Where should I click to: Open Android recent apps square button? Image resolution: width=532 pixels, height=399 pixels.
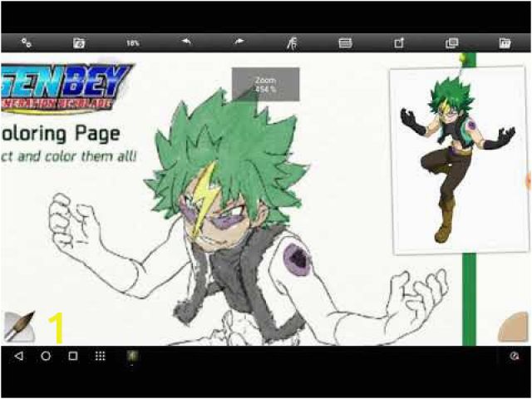pyautogui.click(x=73, y=356)
